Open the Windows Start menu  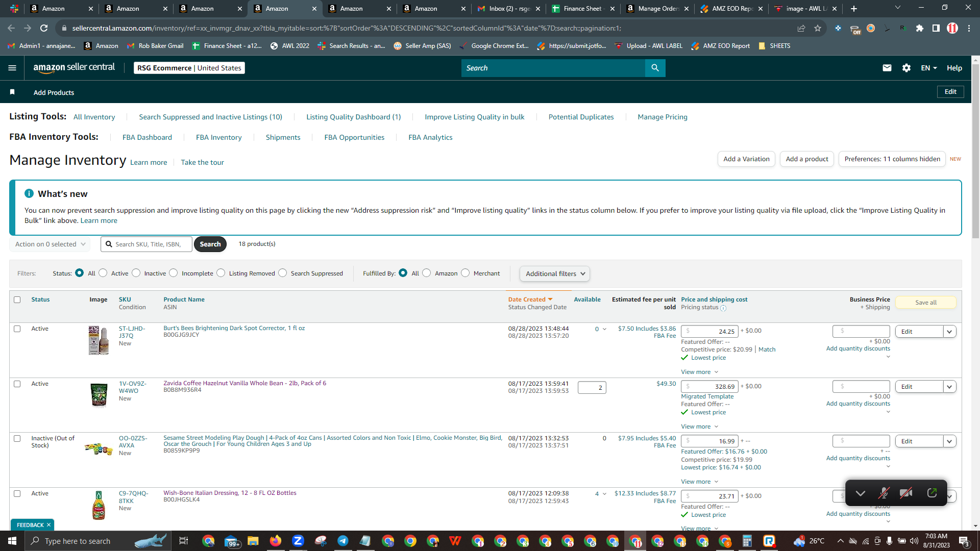point(12,541)
